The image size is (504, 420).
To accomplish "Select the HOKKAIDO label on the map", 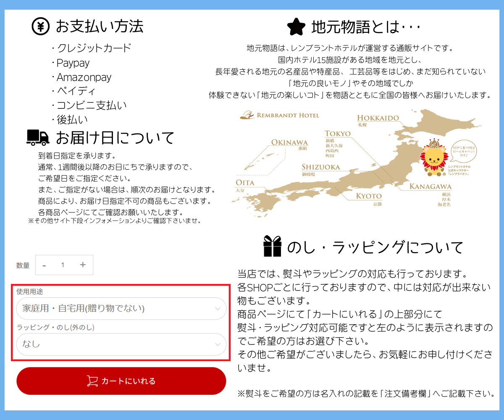I will [x=378, y=118].
